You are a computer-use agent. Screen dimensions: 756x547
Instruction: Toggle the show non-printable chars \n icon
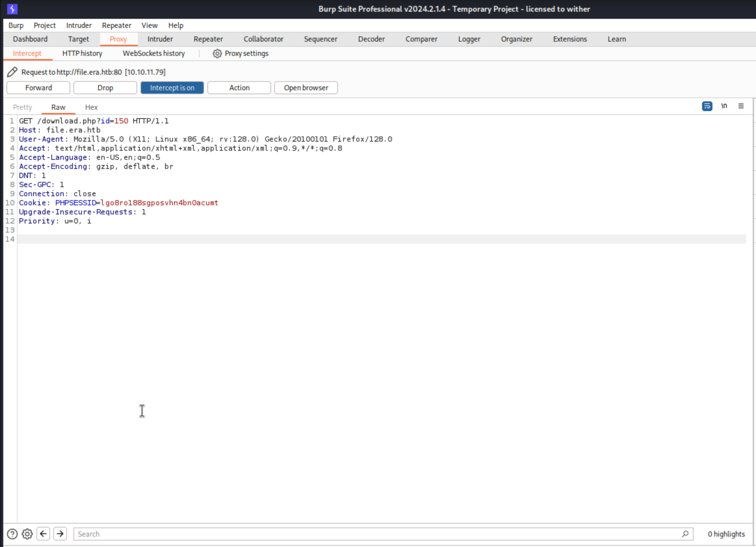(x=724, y=106)
